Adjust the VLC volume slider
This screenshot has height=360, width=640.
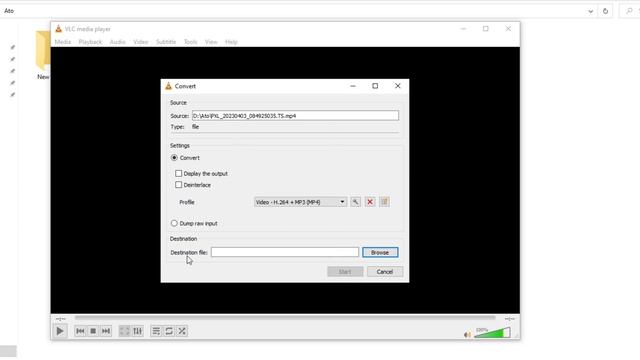click(x=492, y=333)
